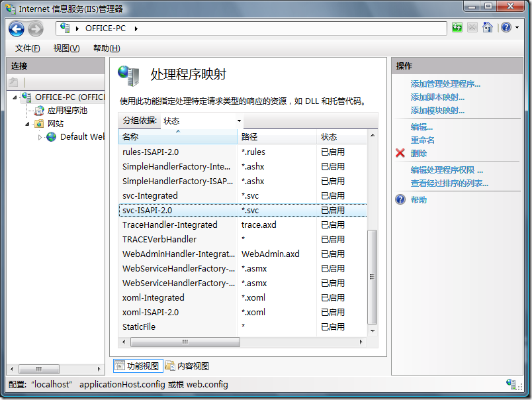Click the green Refresh icon in toolbar

pyautogui.click(x=457, y=28)
